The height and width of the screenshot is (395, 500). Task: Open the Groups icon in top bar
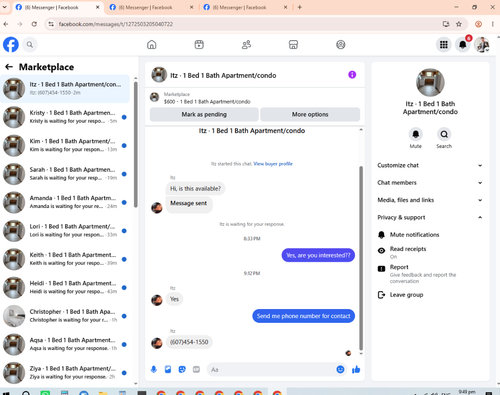tap(341, 44)
